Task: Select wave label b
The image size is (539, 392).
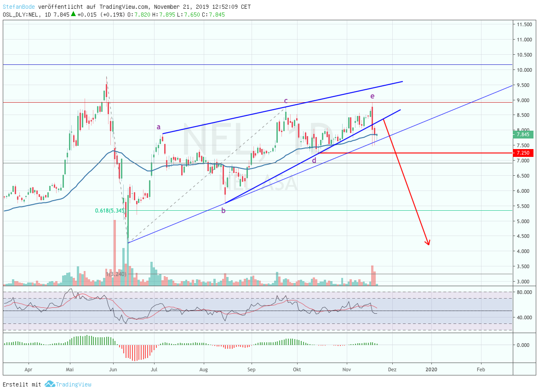Action: tap(224, 210)
